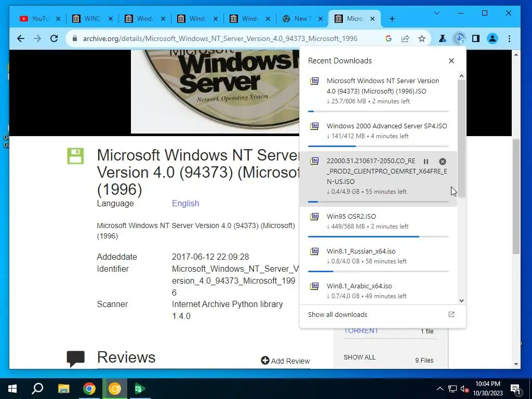The height and width of the screenshot is (399, 532).
Task: Open the side panel icon
Action: pos(476,38)
